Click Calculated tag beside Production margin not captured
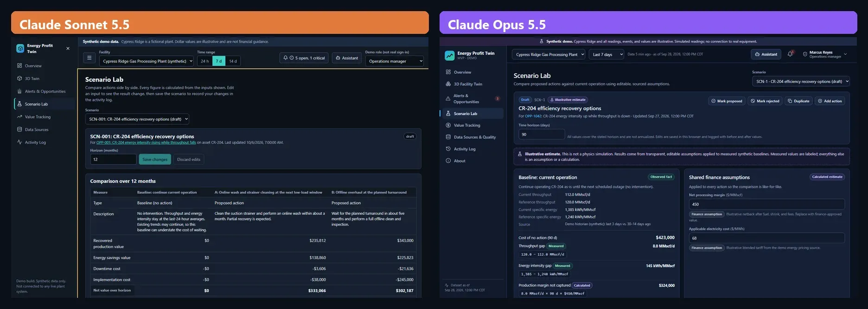The width and height of the screenshot is (868, 309). point(582,285)
